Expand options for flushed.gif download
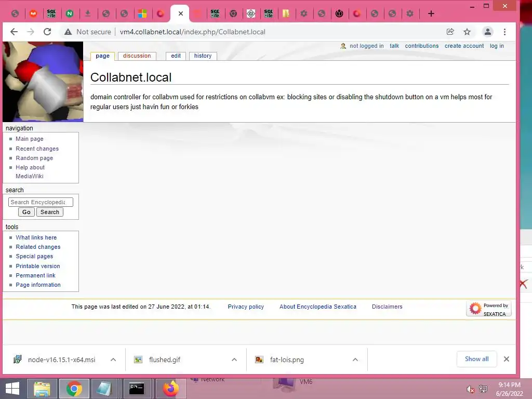This screenshot has width=532, height=399. [x=234, y=360]
